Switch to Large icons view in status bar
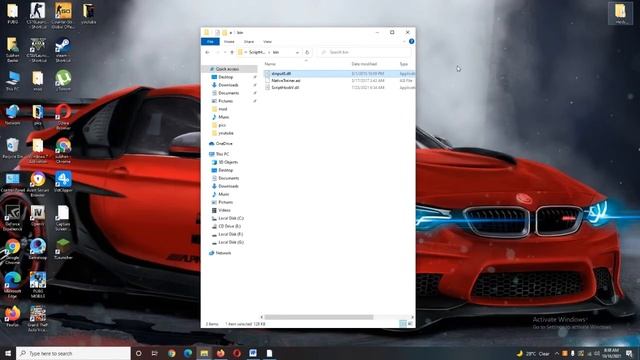The image size is (640, 360). click(x=410, y=324)
